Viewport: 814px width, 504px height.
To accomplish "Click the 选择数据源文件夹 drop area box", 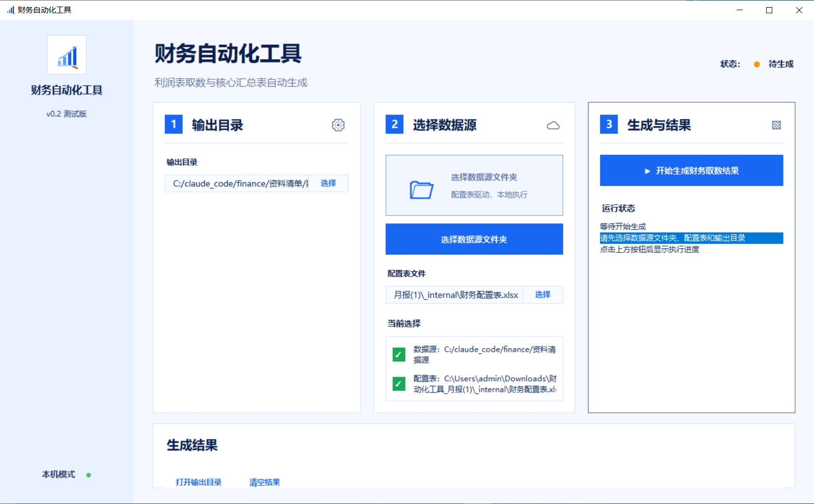I will [474, 185].
